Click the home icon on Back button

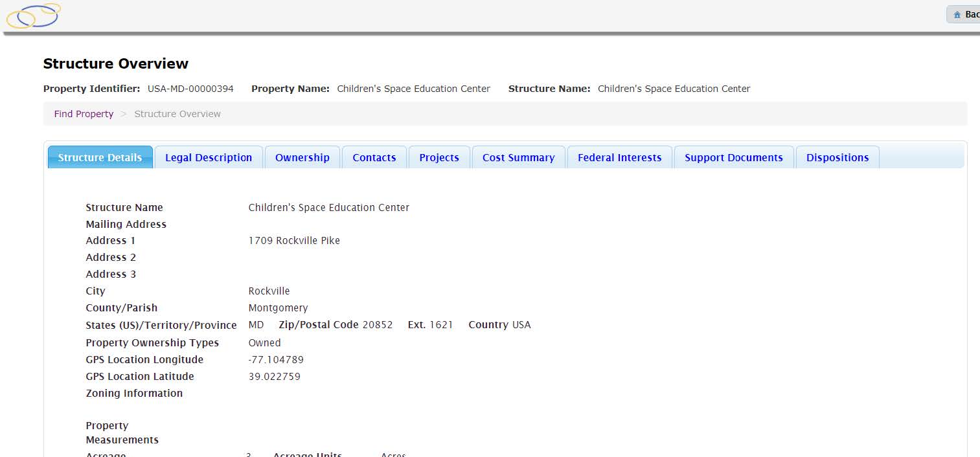[957, 15]
